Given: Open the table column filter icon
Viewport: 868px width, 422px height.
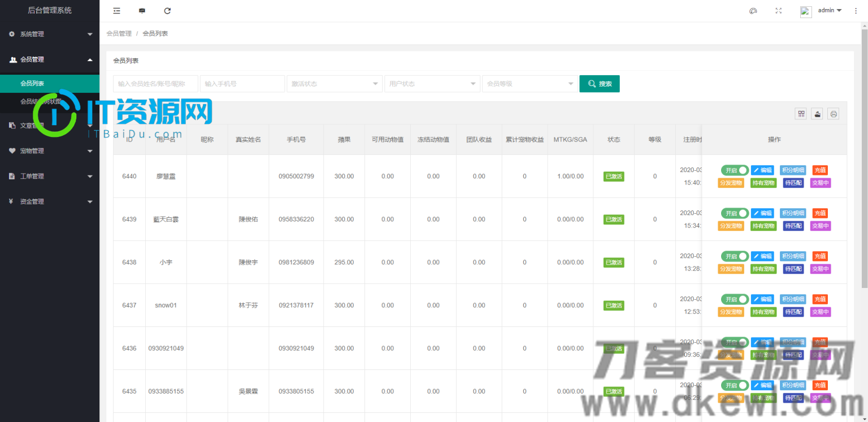Looking at the screenshot, I should click(x=801, y=114).
